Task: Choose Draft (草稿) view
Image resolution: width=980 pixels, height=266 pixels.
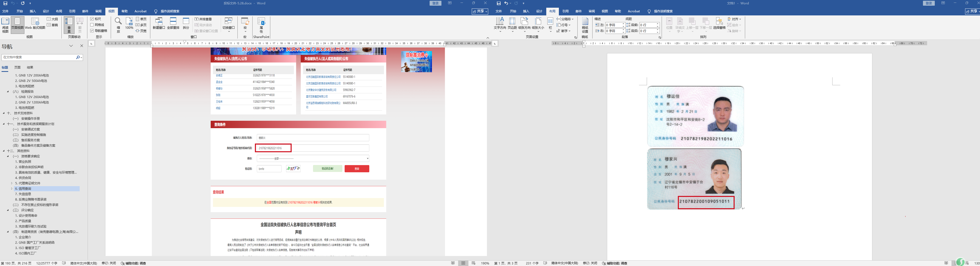Action: [52, 25]
